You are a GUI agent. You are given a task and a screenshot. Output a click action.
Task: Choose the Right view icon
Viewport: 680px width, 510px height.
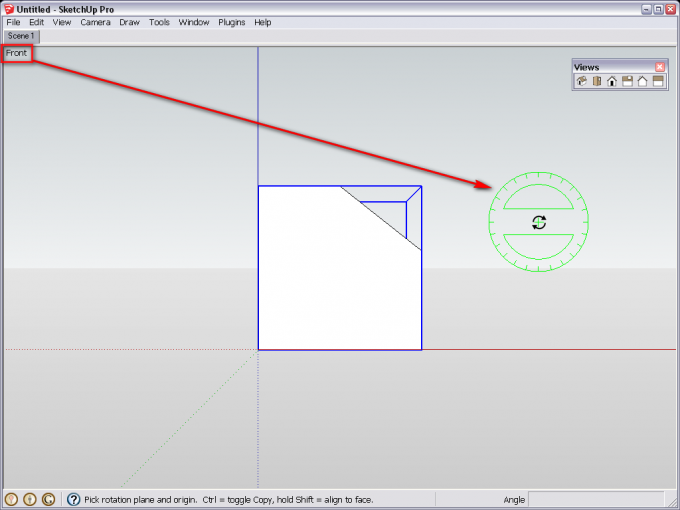[627, 82]
